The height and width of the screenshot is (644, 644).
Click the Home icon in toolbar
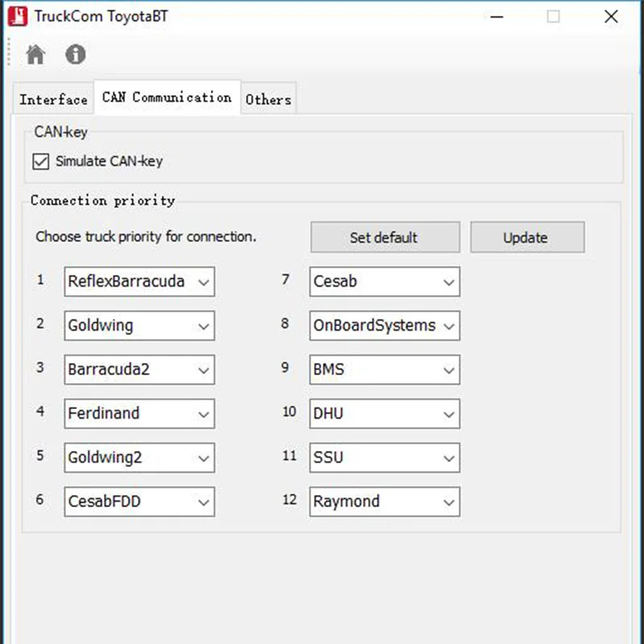[35, 54]
